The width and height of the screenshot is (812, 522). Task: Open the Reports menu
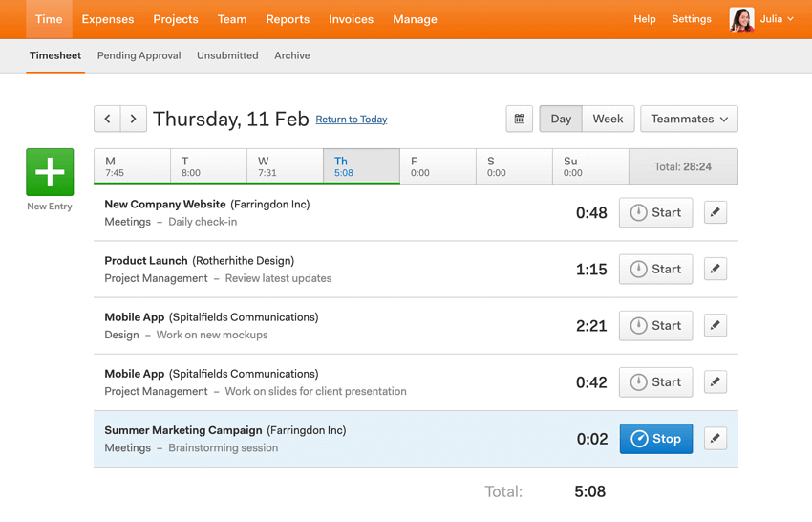[288, 19]
